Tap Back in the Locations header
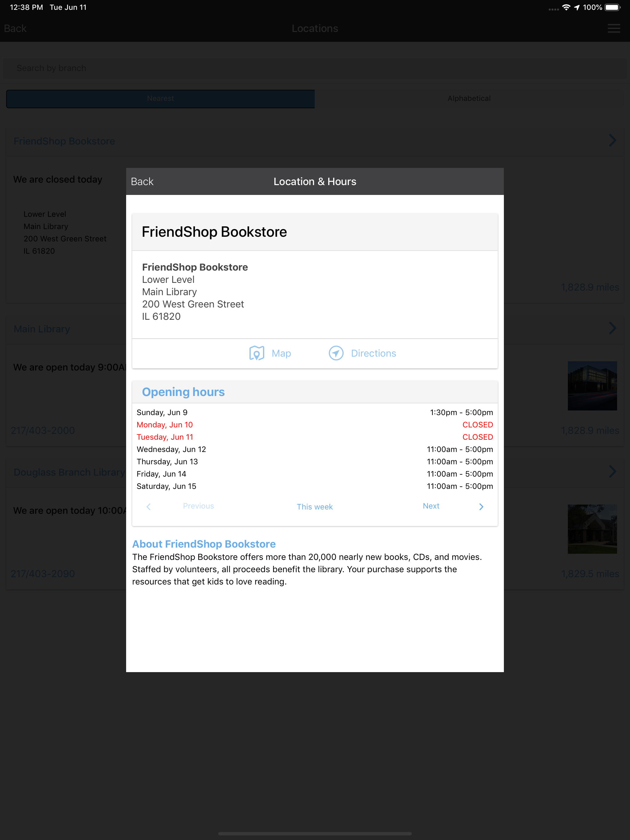630x840 pixels. [x=15, y=29]
